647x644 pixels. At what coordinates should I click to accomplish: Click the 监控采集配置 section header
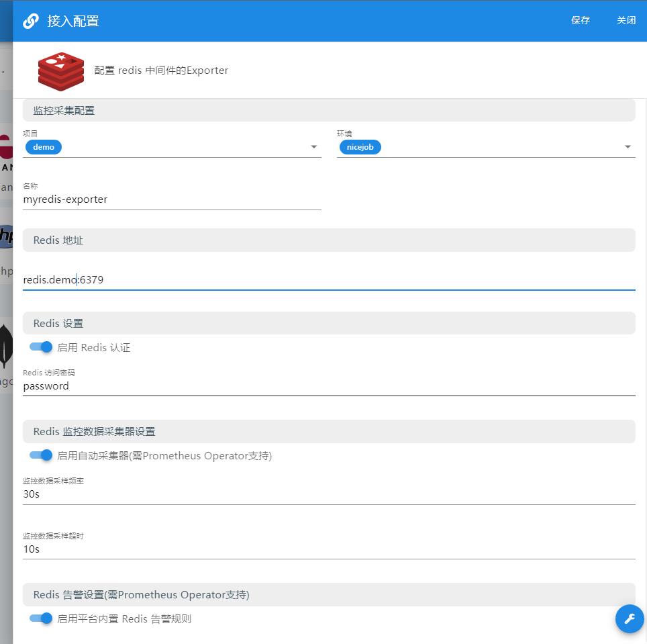click(x=329, y=110)
